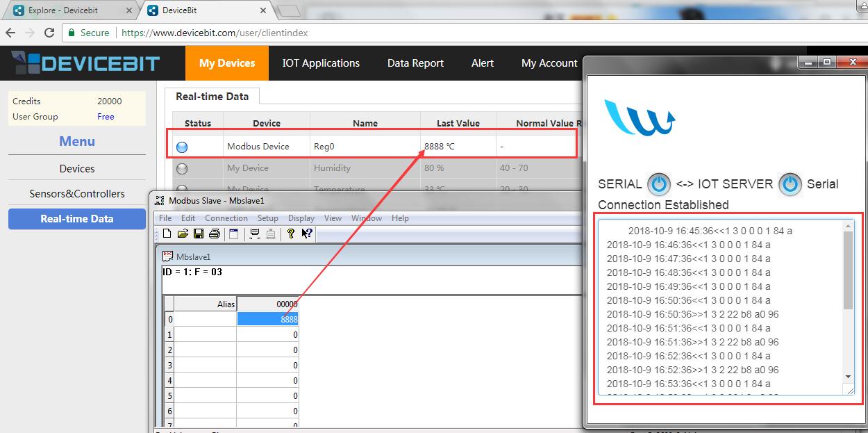Click log line timestamped 16:45:36
The image size is (868, 433).
(710, 231)
